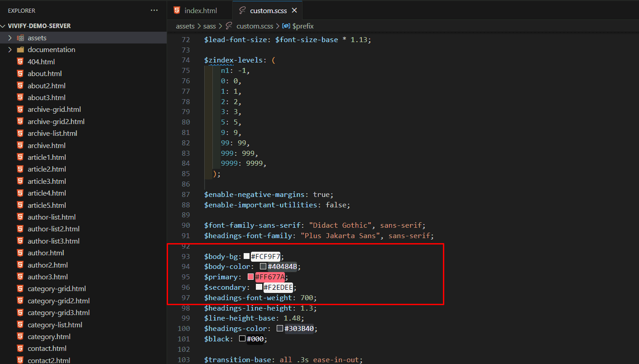
Task: Click the $zindex-levels variable name
Action: (x=234, y=60)
